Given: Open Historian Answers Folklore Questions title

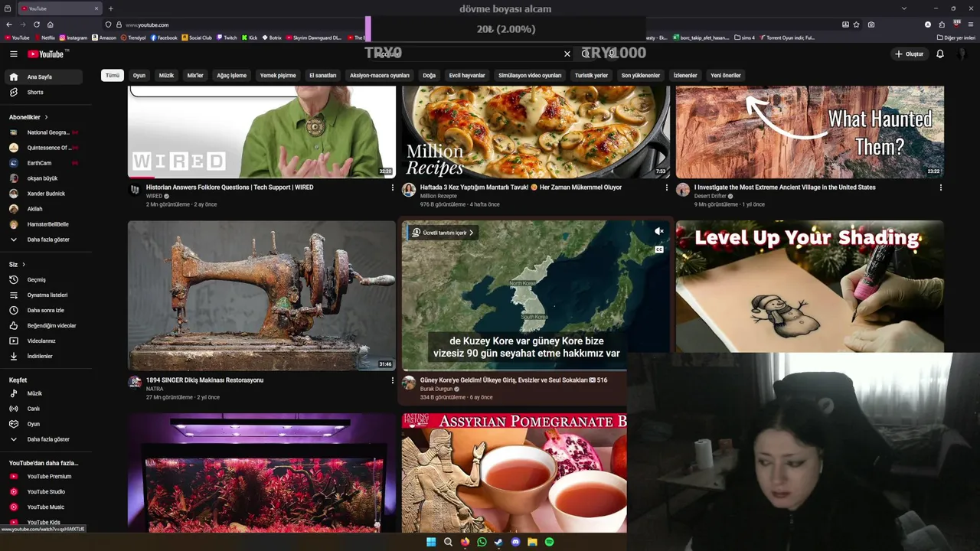Looking at the screenshot, I should coord(230,187).
